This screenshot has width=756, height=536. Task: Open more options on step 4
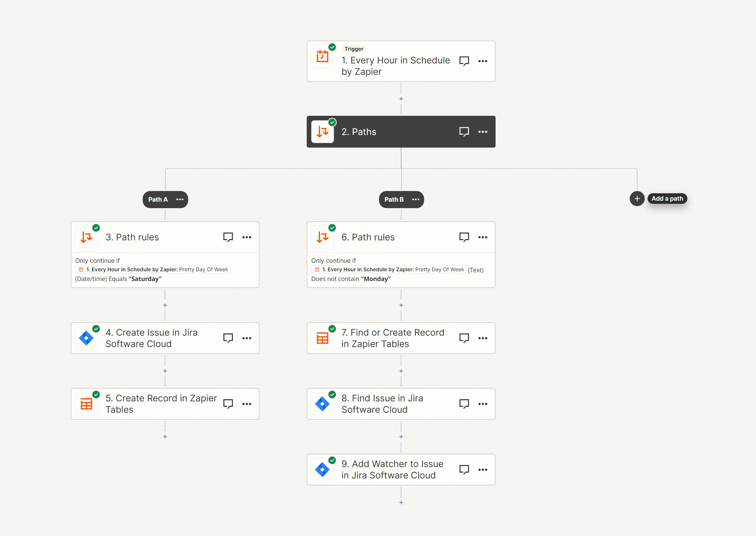pyautogui.click(x=247, y=338)
